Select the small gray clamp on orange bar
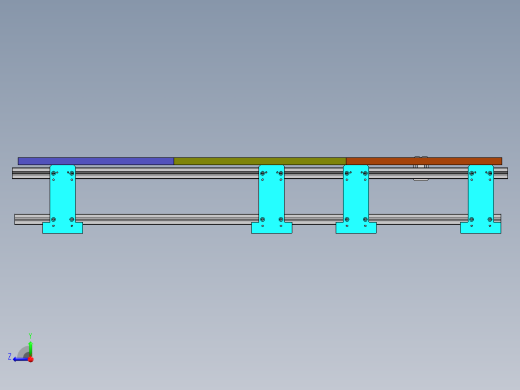520x390 pixels. point(421,168)
